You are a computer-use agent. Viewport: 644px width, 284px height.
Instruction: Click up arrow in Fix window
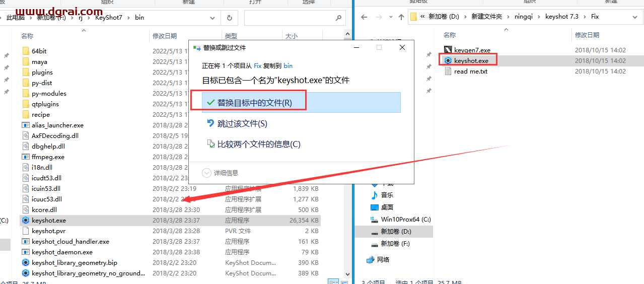coord(401,17)
